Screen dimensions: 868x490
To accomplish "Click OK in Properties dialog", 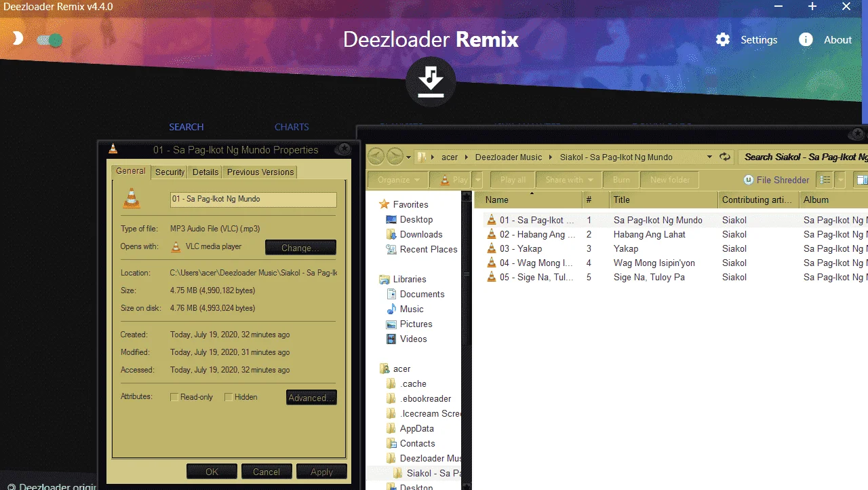I will pos(212,472).
